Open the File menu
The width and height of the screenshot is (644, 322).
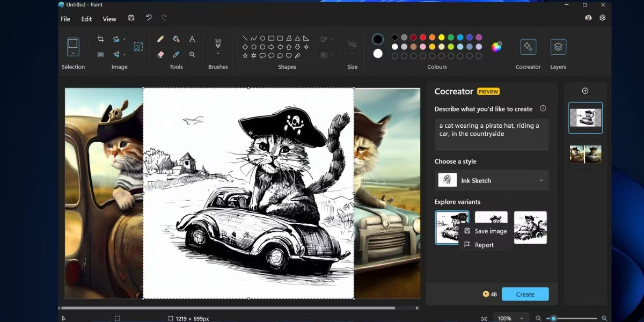coord(65,18)
